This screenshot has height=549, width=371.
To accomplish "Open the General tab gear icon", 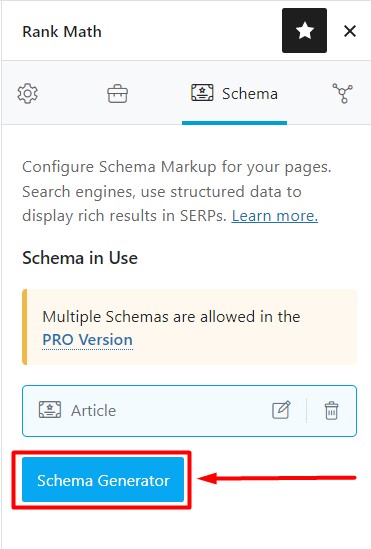I will point(28,93).
